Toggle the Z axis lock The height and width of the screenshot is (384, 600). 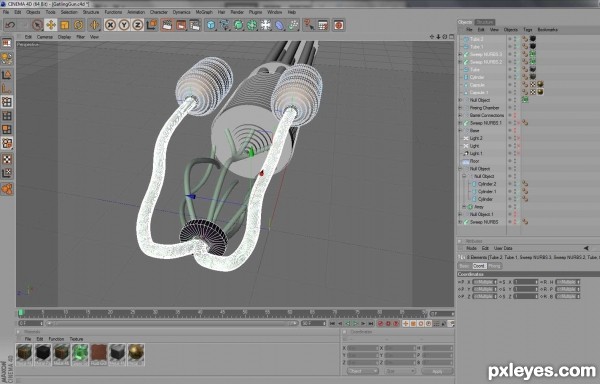tap(137, 25)
